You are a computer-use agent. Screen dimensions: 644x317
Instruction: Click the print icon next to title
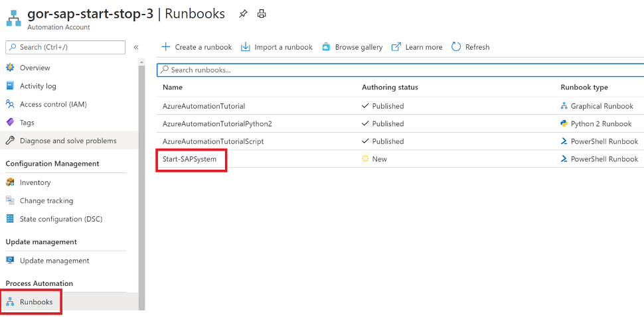pos(261,14)
